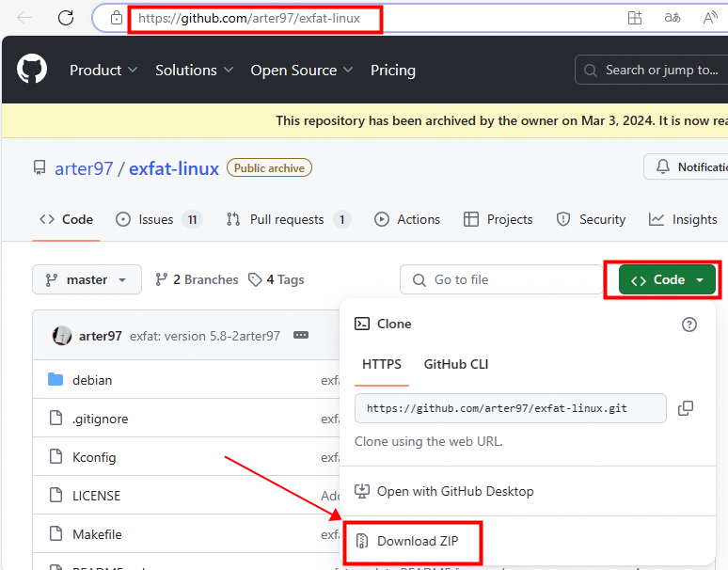Open commit message exfat: version 5.8-2arter97

point(205,336)
